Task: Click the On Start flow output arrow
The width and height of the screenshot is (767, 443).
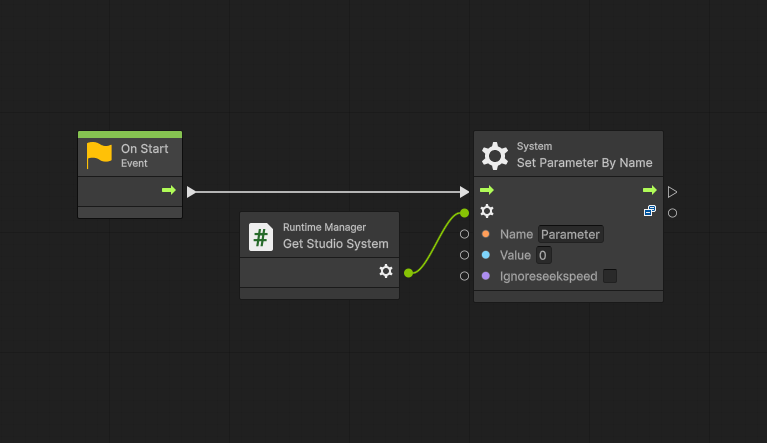Action: 168,190
